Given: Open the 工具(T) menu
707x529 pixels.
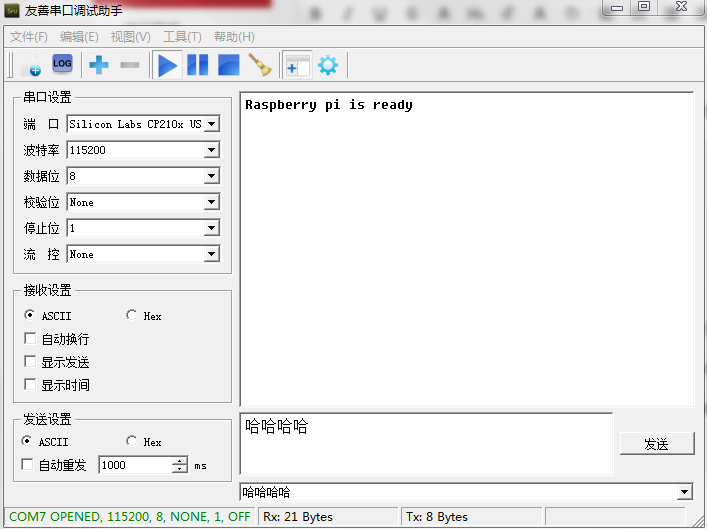Looking at the screenshot, I should [182, 37].
